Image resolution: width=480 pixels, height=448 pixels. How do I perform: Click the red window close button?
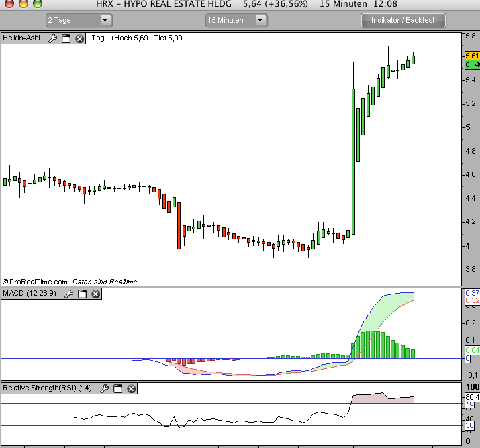click(x=7, y=4)
